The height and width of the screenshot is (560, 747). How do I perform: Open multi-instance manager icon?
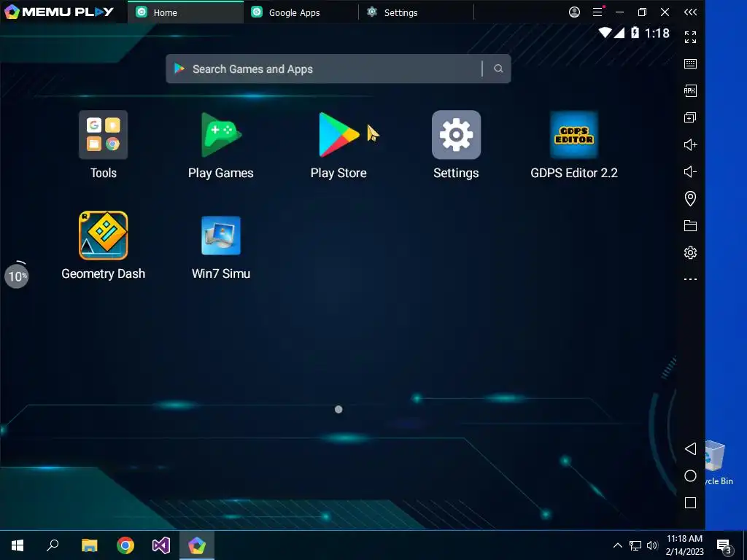[690, 117]
